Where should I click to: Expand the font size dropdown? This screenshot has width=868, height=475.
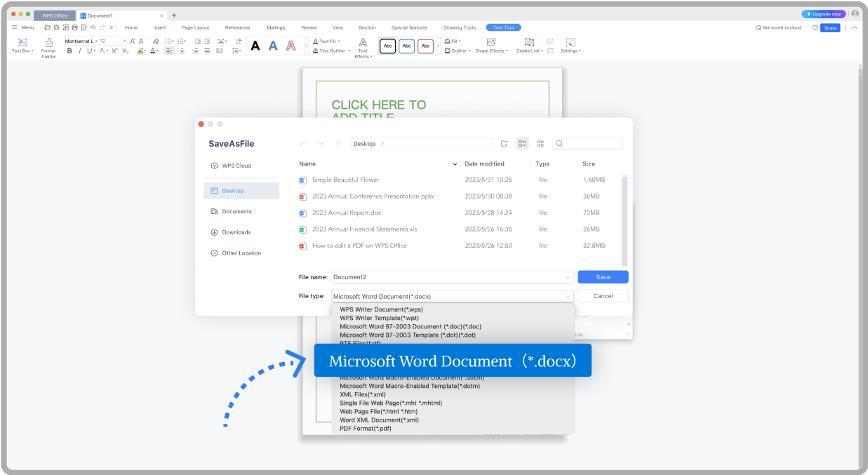point(125,41)
